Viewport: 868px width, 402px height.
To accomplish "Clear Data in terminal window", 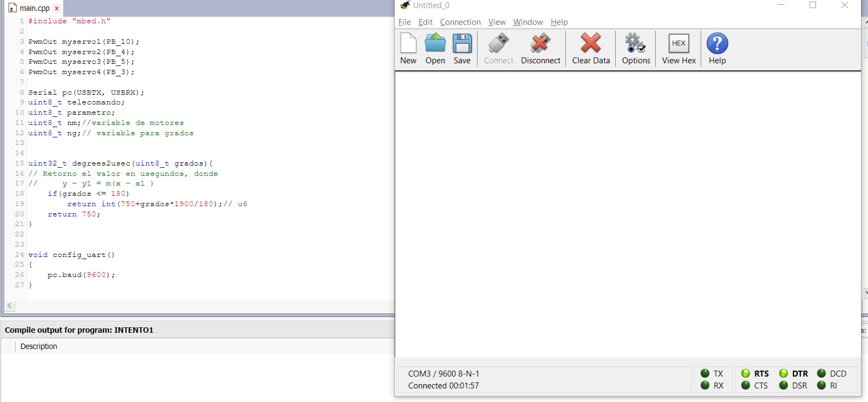I will click(x=591, y=48).
